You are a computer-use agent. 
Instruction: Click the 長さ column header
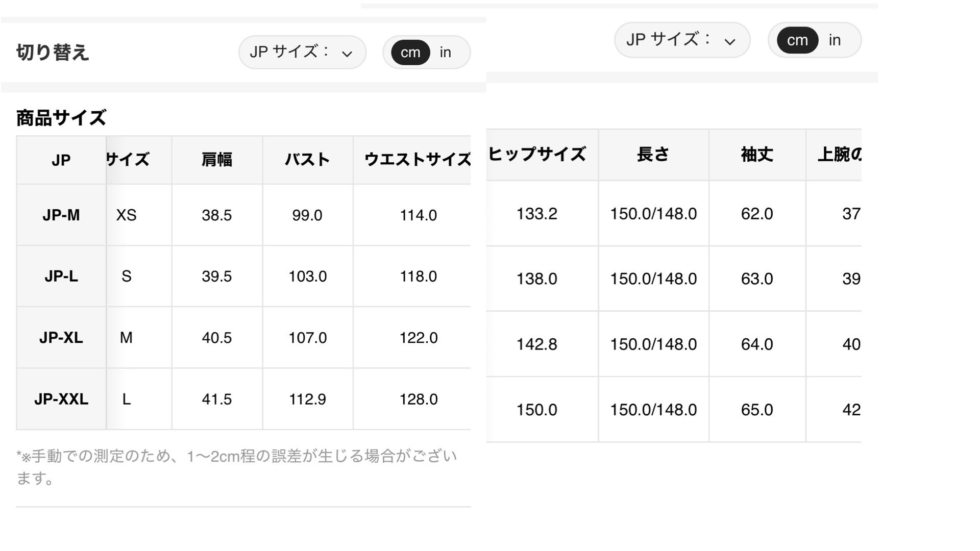(x=653, y=154)
